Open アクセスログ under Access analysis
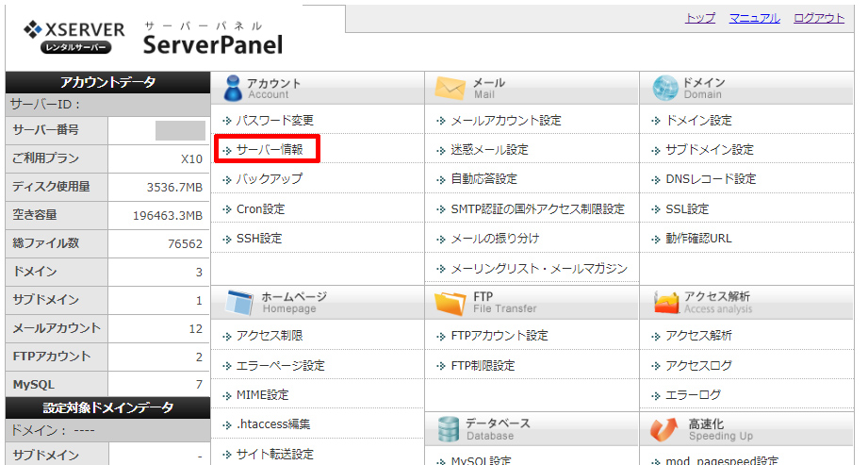The width and height of the screenshot is (868, 465). 697,366
